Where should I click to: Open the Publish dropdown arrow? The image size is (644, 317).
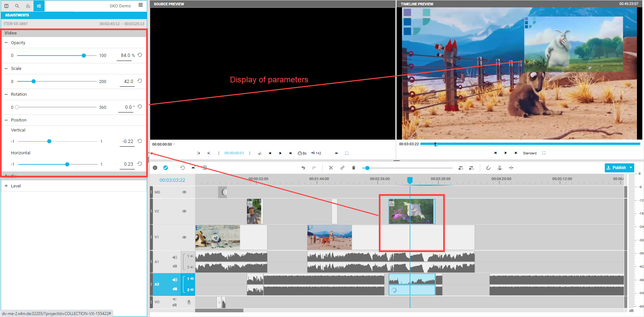pos(631,168)
